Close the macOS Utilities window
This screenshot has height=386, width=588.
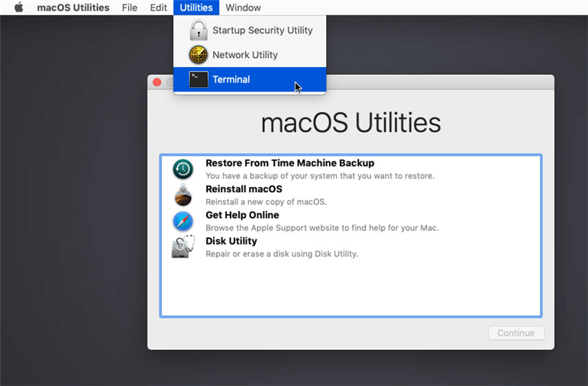point(157,82)
